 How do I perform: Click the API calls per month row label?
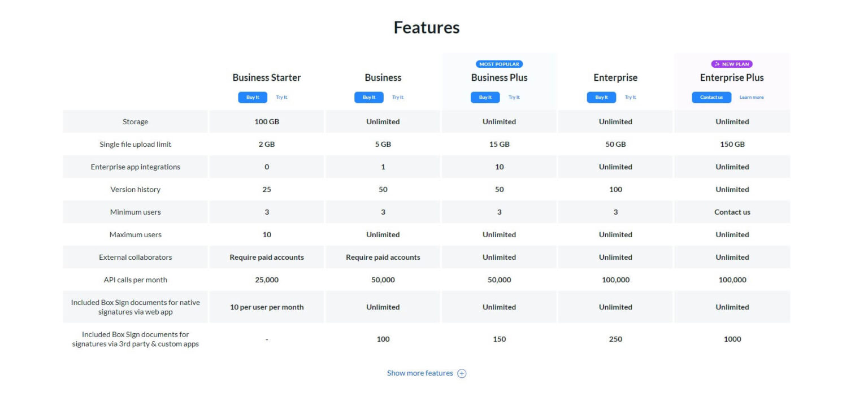click(135, 280)
